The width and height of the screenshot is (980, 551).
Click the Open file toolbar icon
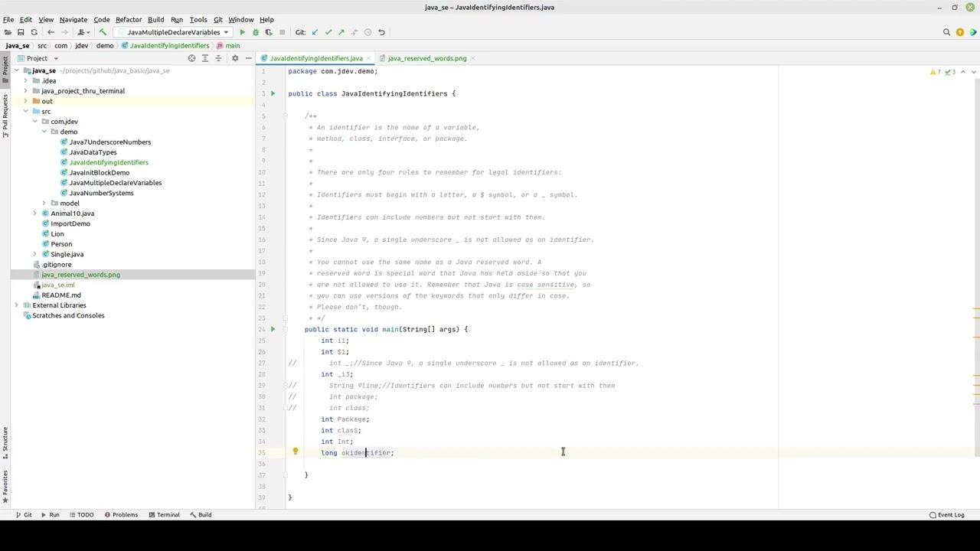tap(8, 32)
